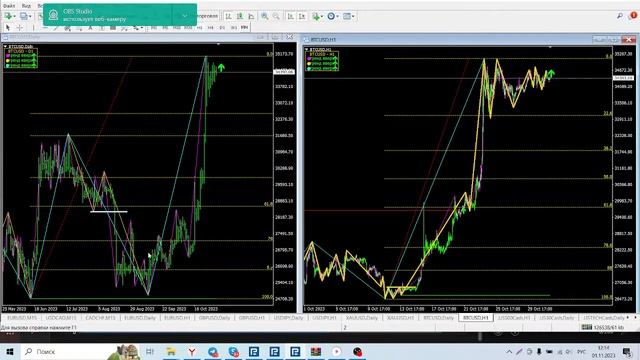Open the Вид menu
Viewport: 640px width, 360px height.
[26, 6]
